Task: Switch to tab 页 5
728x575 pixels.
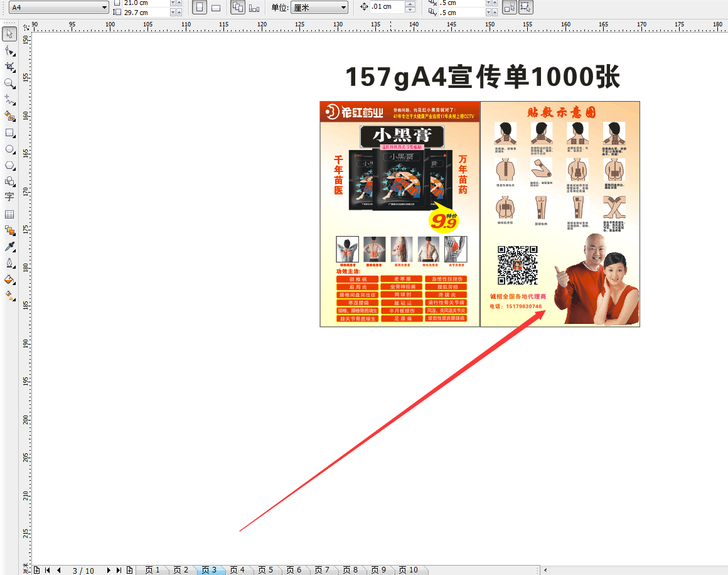Action: coord(265,570)
